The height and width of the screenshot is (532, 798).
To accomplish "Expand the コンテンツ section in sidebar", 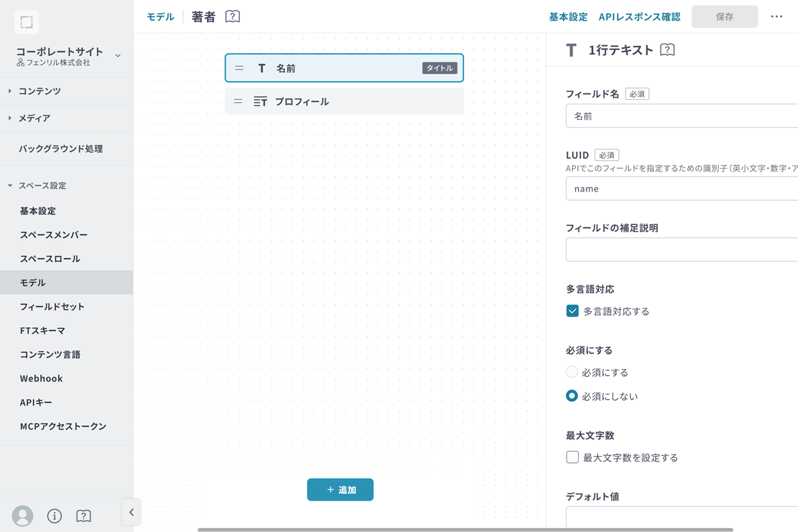I will click(x=40, y=91).
